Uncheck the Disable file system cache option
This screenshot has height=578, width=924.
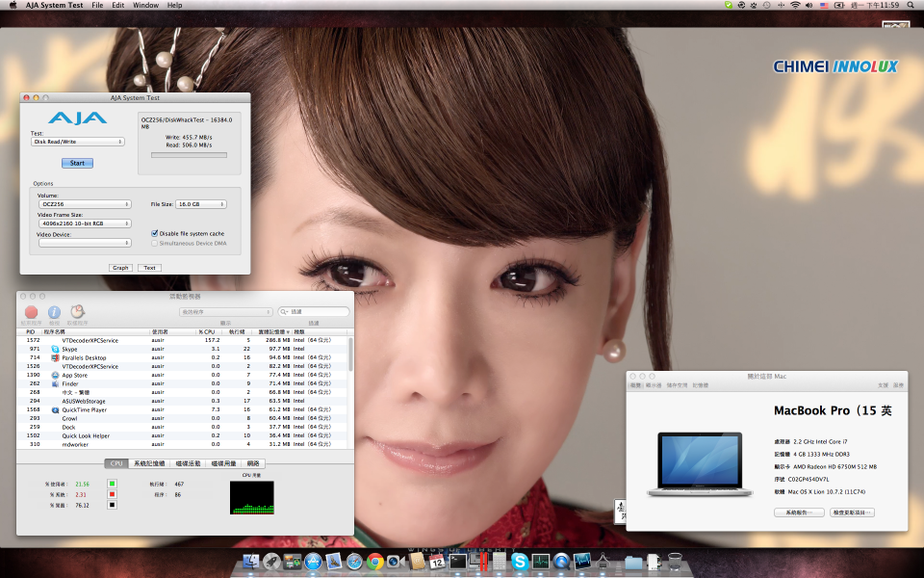[155, 232]
